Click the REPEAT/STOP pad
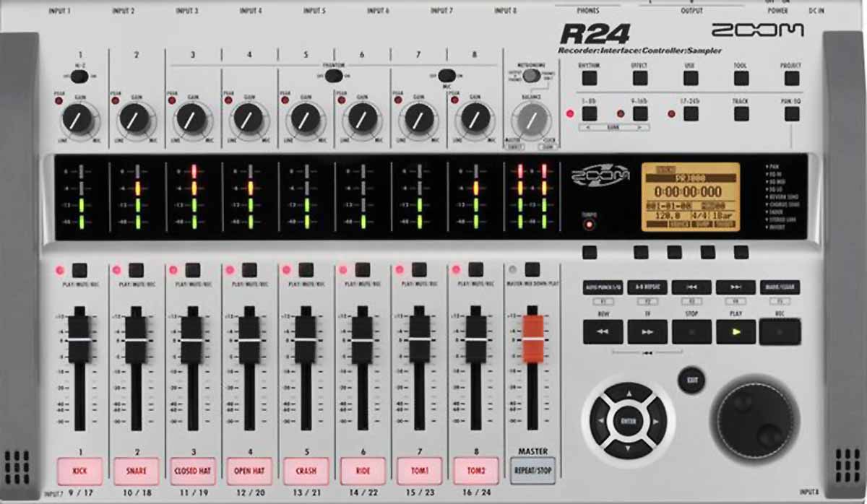 (x=532, y=472)
